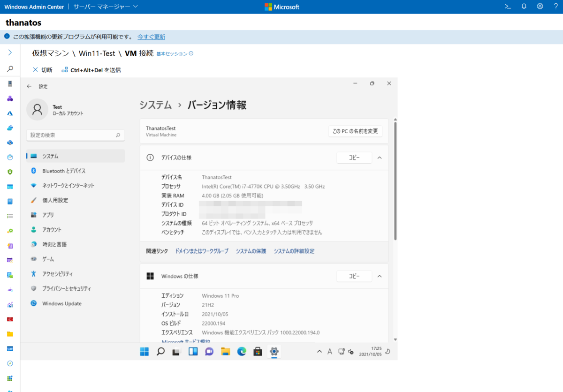Select 個人用設定 category
This screenshot has width=563, height=392.
[76, 200]
